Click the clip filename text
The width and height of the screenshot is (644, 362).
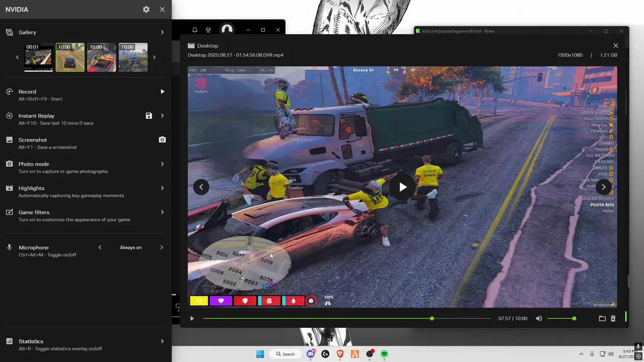tap(235, 55)
